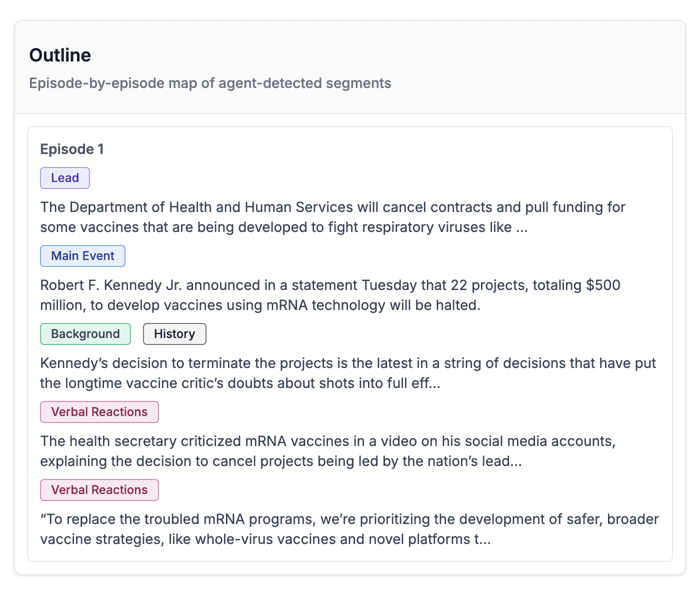The image size is (700, 589).
Task: Click the Episode 1 heading
Action: tap(72, 149)
